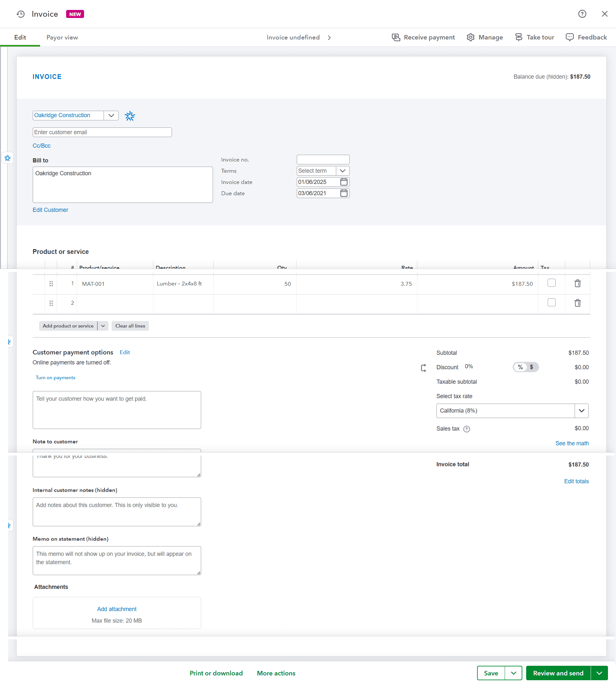Switch to the Payor view tab
The width and height of the screenshot is (616, 686).
(62, 37)
